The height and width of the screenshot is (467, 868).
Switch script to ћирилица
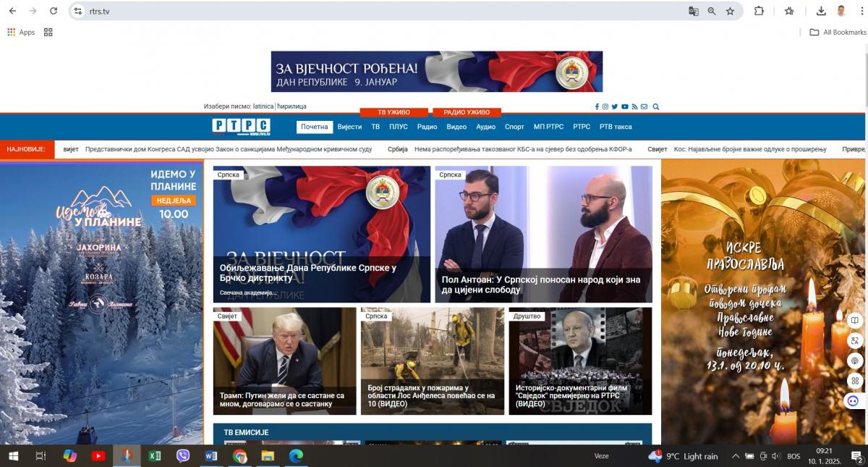pyautogui.click(x=292, y=106)
